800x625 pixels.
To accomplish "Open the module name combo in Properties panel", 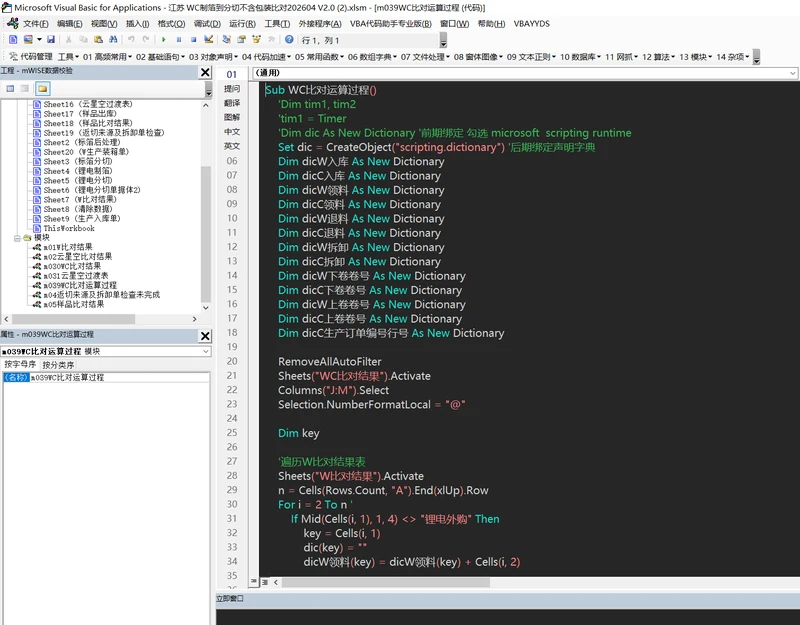I will point(106,352).
